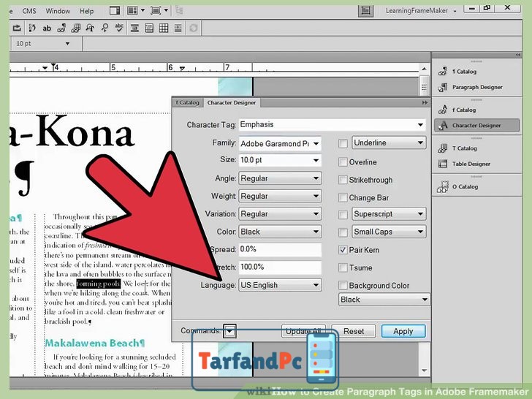
Task: Open the Underline style dropdown
Action: pyautogui.click(x=389, y=142)
